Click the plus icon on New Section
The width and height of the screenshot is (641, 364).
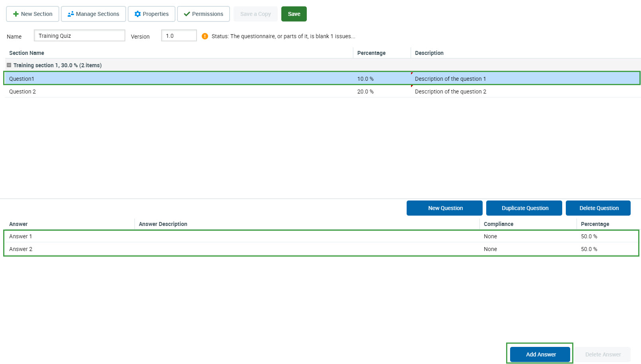(16, 14)
